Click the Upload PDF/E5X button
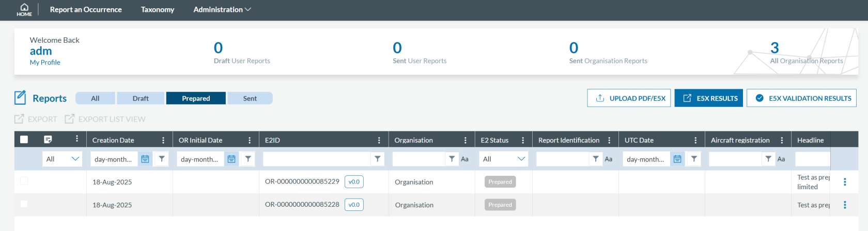868x231 pixels. pyautogui.click(x=629, y=98)
